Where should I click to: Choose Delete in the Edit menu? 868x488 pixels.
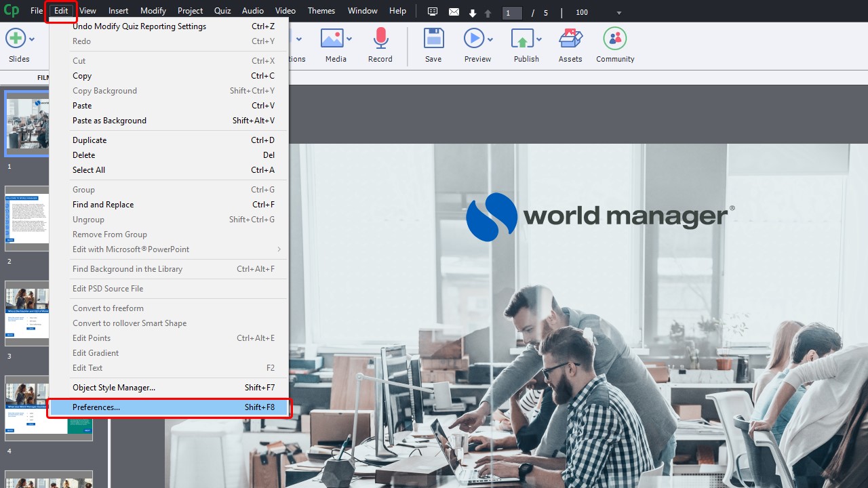(170, 155)
